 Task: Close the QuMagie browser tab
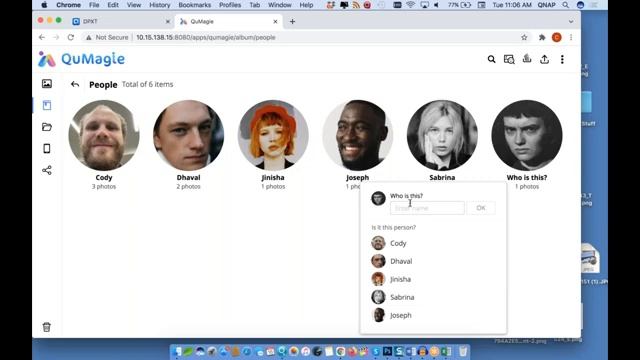[x=276, y=22]
